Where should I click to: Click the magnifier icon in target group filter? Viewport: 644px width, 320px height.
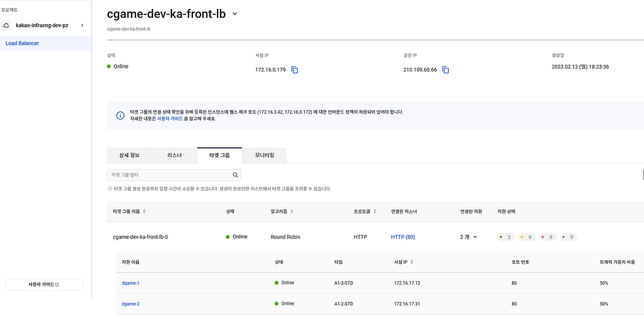(235, 175)
